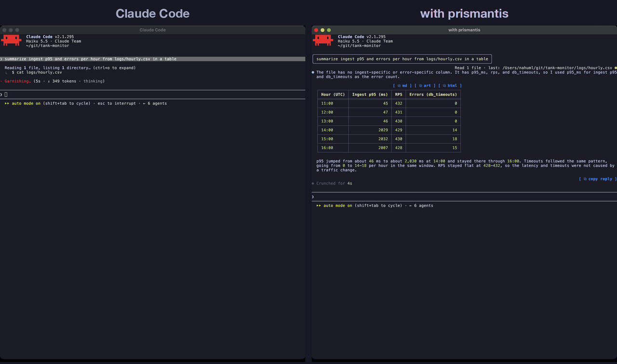Click p95 value 47 in 12:00 row

tap(385, 112)
